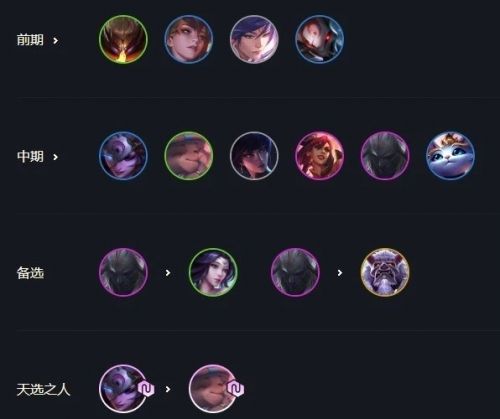Expand the 中期 section chevron
This screenshot has height=419, width=500.
click(56, 157)
